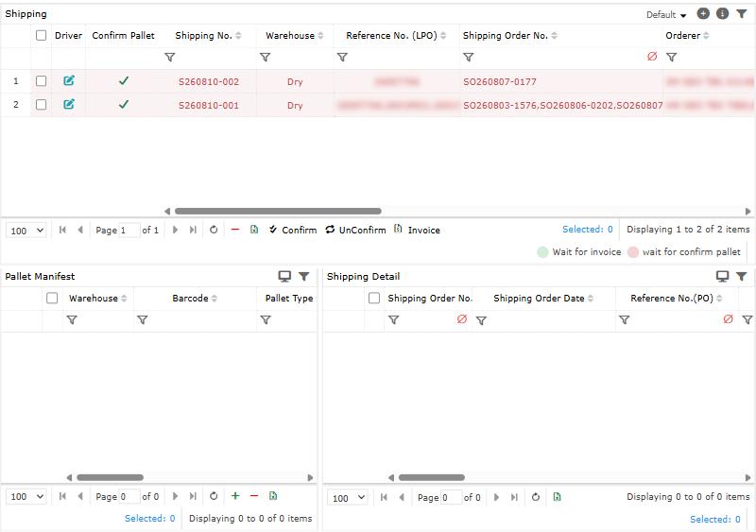This screenshot has height=532, width=756.
Task: Click UnConfirm button
Action: point(356,230)
